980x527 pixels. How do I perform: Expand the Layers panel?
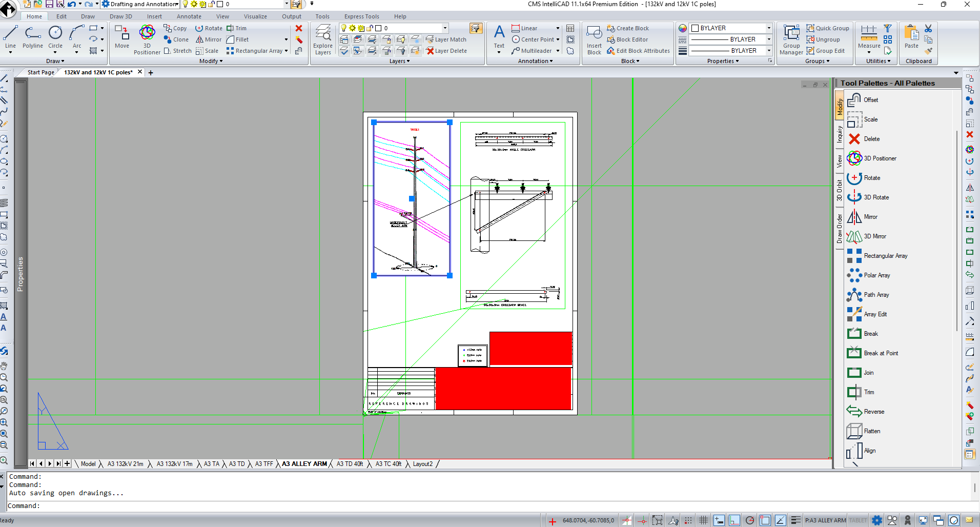click(x=400, y=61)
